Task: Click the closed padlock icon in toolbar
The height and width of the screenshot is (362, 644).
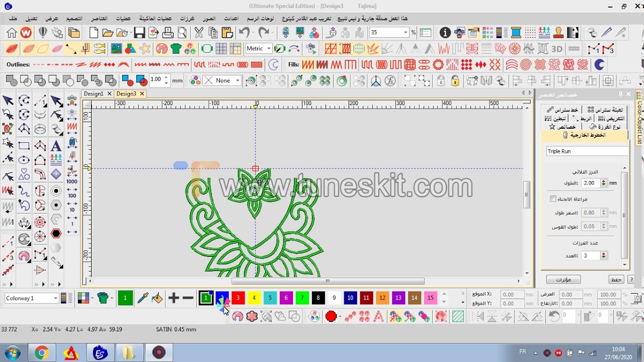Action: coord(441,81)
